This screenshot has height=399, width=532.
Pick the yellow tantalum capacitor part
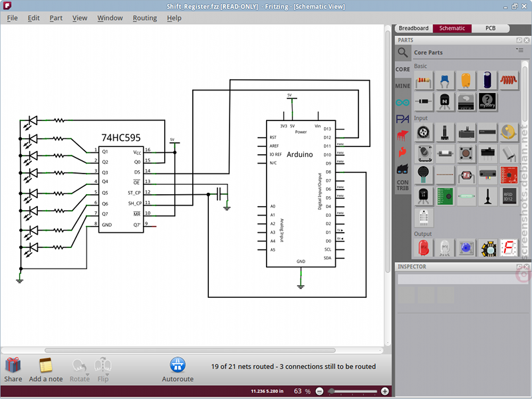click(x=466, y=80)
